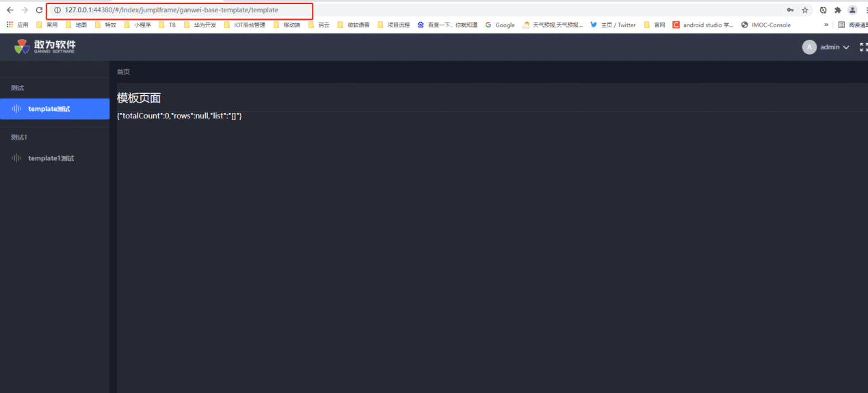Open the 特效 bookmark folder
The image size is (868, 393).
[105, 25]
